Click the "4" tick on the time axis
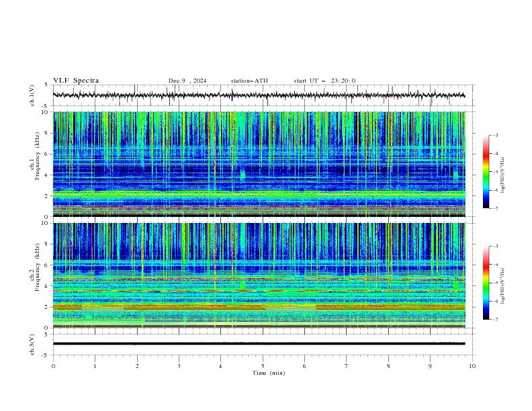The height and width of the screenshot is (411, 532). 220,366
